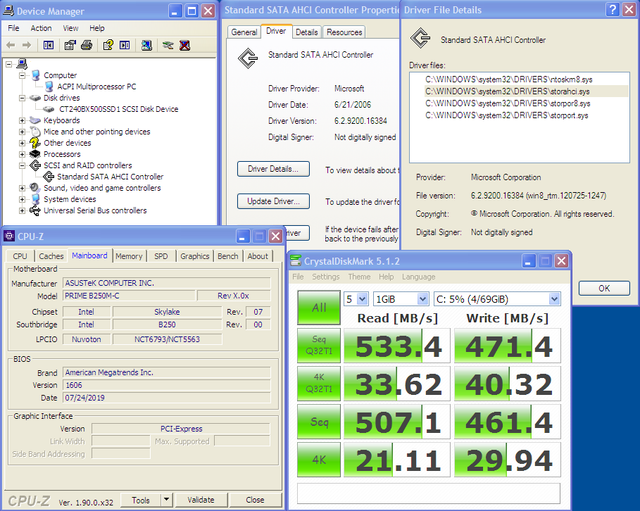The height and width of the screenshot is (511, 640).
Task: Open the Bench tab in CPU-Z
Action: [x=228, y=256]
